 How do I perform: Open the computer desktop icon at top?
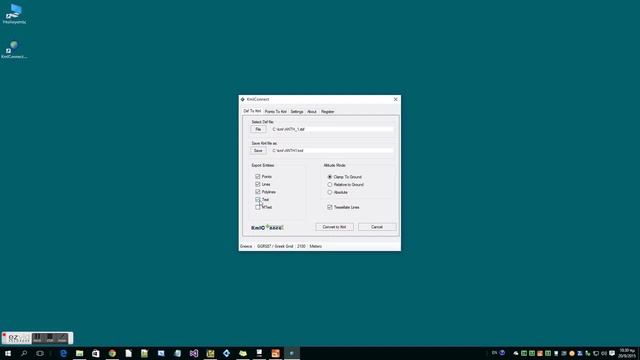(x=14, y=14)
